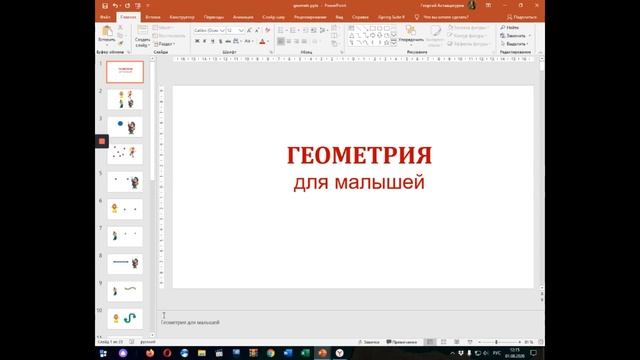Center the paragraph text
Screen dimensions: 640x360
289,41
